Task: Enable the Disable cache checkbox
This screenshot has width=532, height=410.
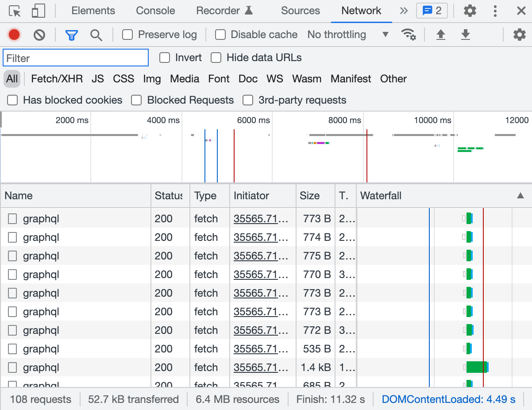Action: point(220,35)
